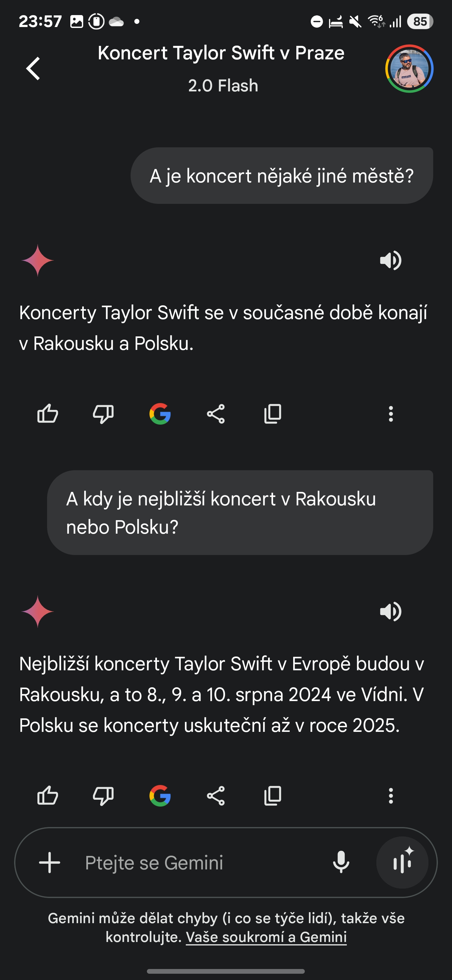Share the second Gemini response
Viewport: 452px width, 980px height.
pyautogui.click(x=216, y=796)
